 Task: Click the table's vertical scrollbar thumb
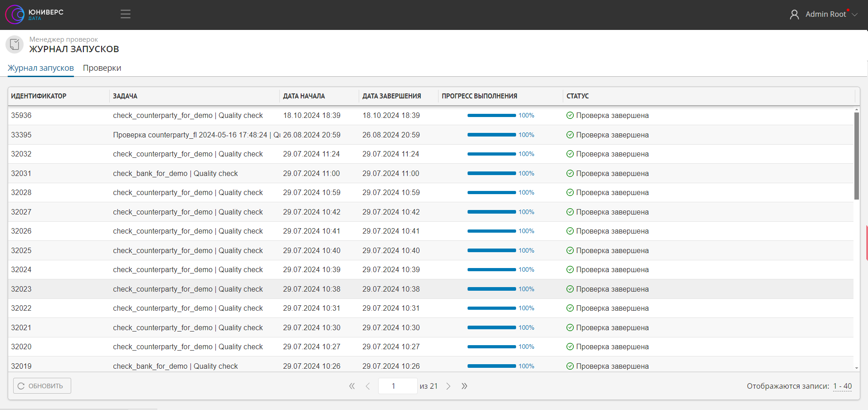pyautogui.click(x=856, y=156)
